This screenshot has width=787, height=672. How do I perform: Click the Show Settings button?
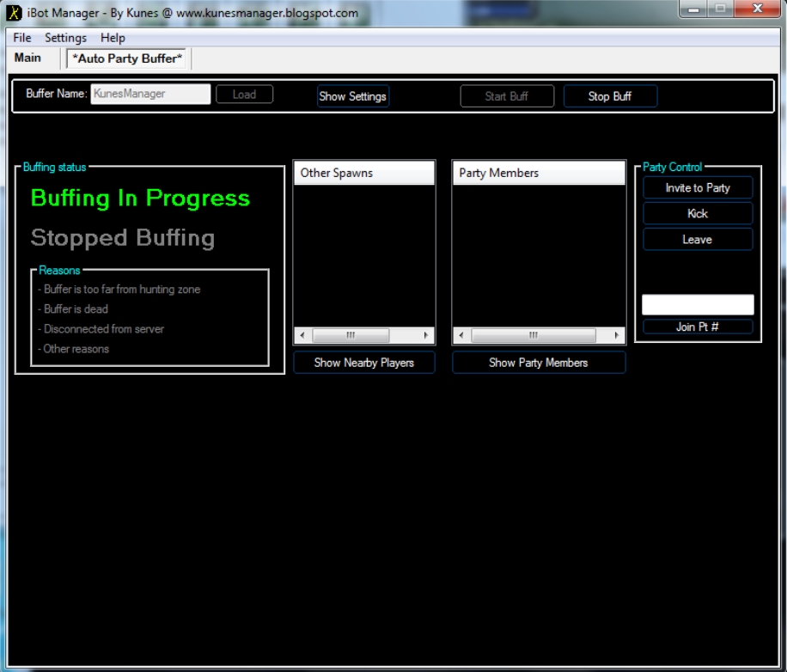pyautogui.click(x=352, y=96)
